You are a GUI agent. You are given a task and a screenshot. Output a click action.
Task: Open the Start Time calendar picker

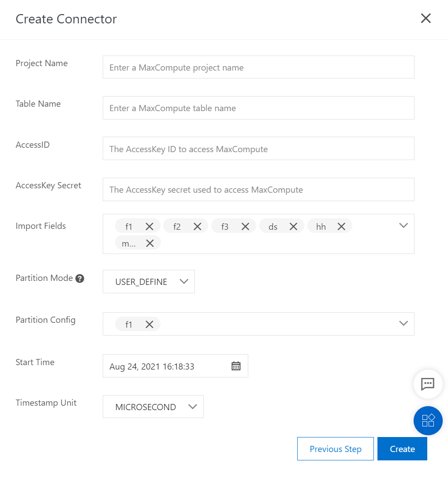236,366
